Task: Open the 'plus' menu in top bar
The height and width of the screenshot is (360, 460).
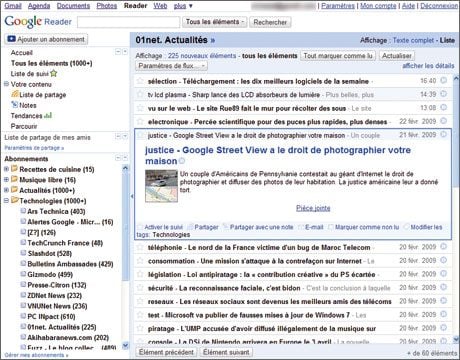Action: click(x=183, y=6)
